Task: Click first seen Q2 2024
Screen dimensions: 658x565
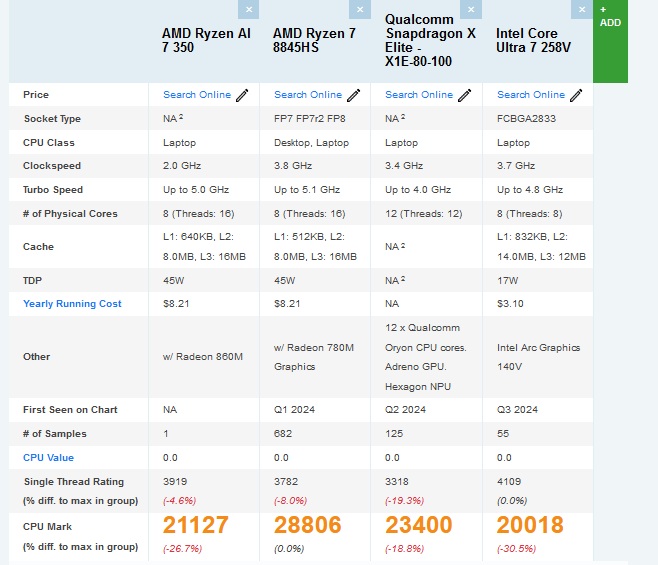Action: click(x=405, y=410)
